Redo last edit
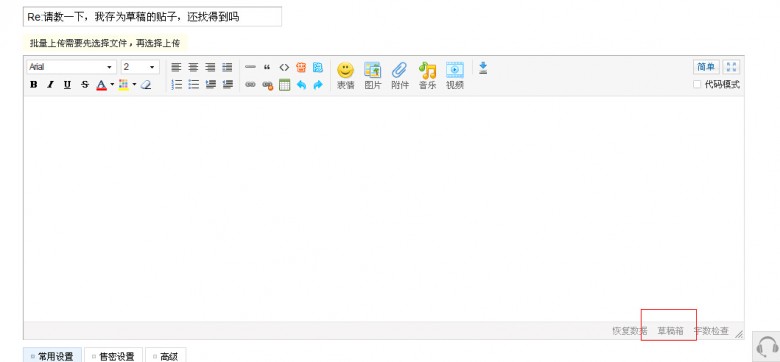 (x=318, y=85)
